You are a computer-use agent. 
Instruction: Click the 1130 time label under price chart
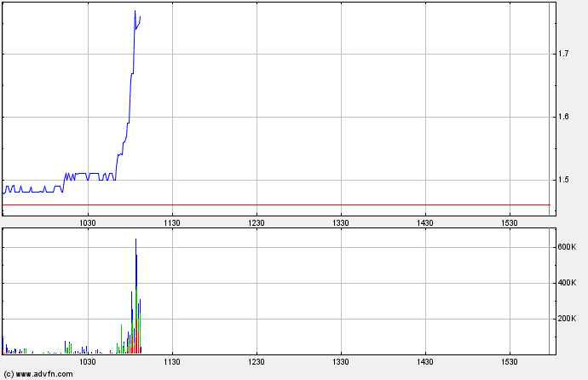[x=172, y=222]
